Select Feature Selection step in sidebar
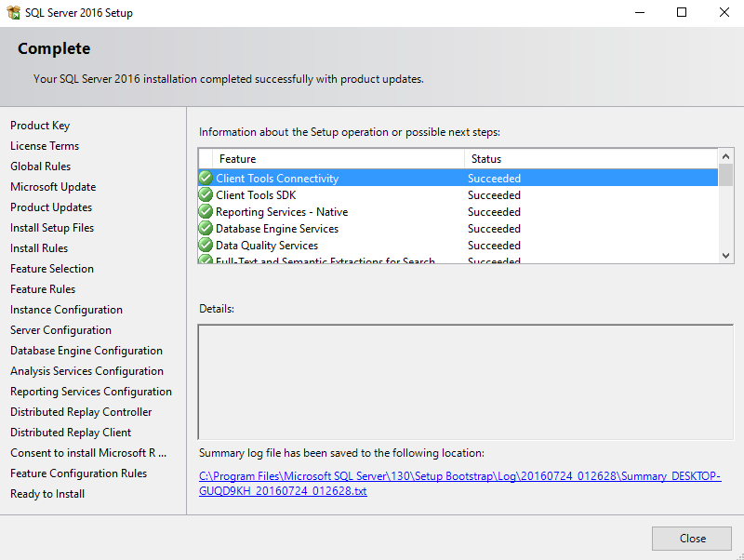Viewport: 744px width, 560px height. pos(52,269)
